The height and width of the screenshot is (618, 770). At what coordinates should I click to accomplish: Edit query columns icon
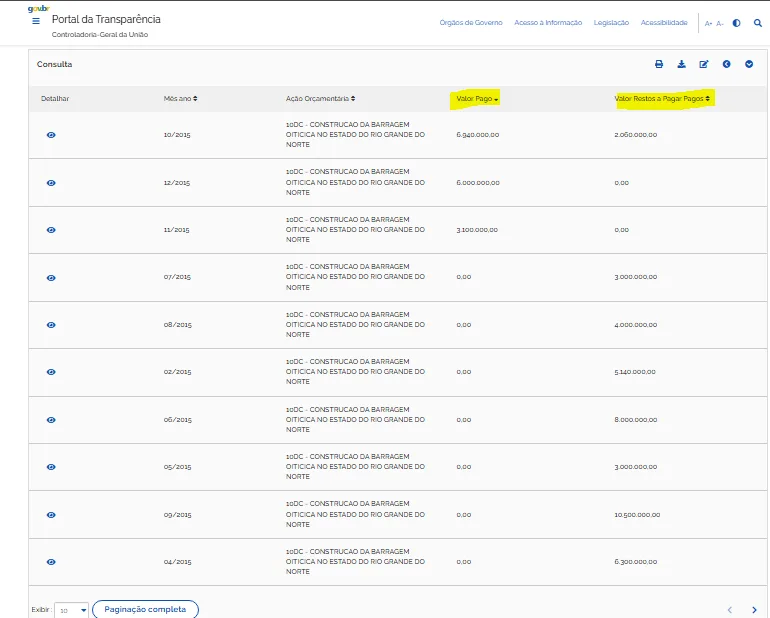[x=704, y=64]
